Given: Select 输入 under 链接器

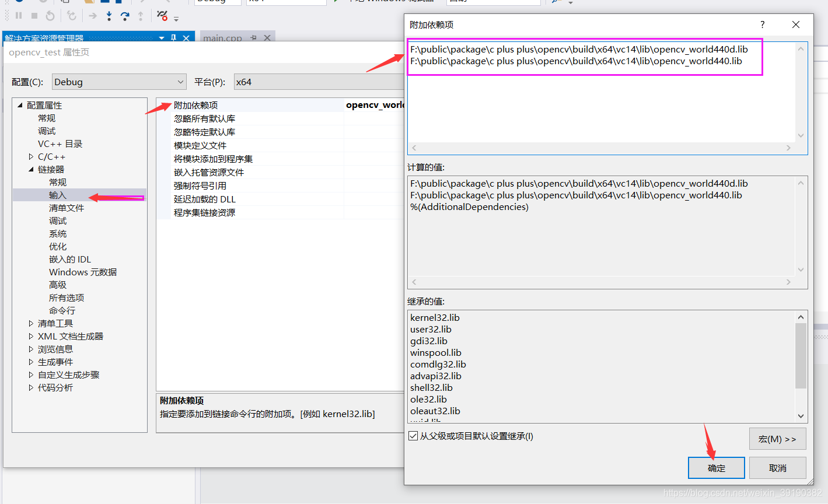Looking at the screenshot, I should (x=58, y=195).
